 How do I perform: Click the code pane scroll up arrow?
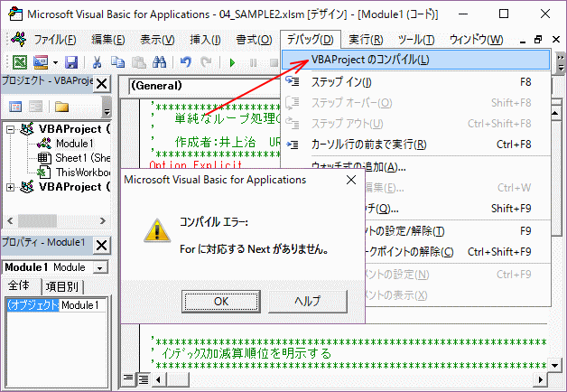pos(554,113)
